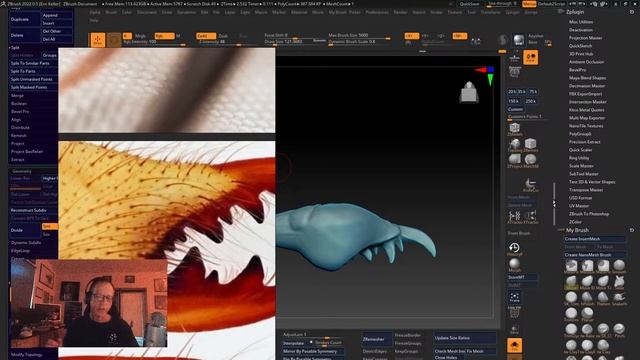The width and height of the screenshot is (640, 360).
Task: Select the Planar brush in My Brush
Action: tap(587, 314)
